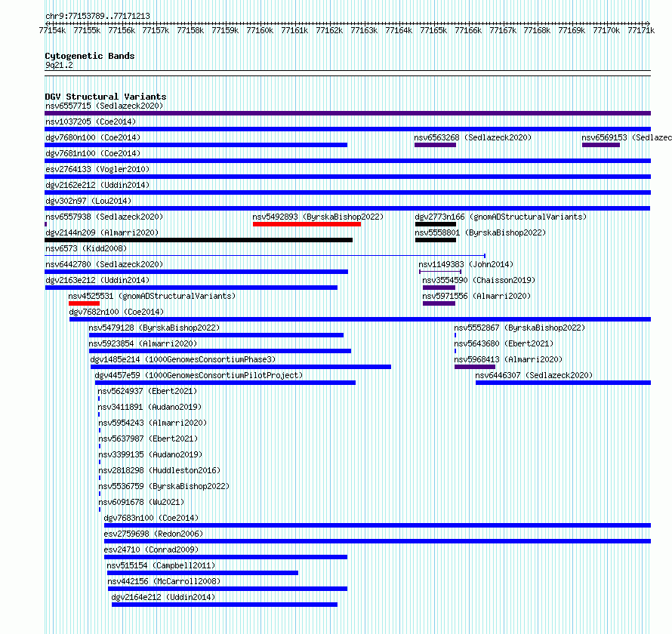Open nsv5624937 (Ebert2021) variant
The height and width of the screenshot is (634, 672).
click(x=147, y=391)
